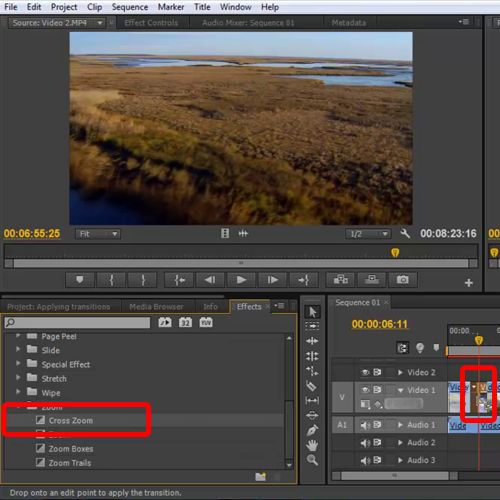Select the Razor tool
500x500 pixels.
click(x=312, y=386)
